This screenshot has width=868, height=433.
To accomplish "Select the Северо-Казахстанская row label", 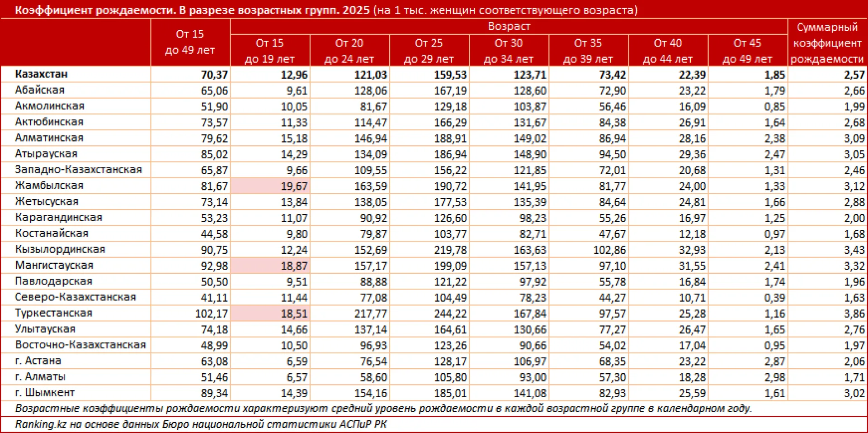I will click(x=75, y=297).
